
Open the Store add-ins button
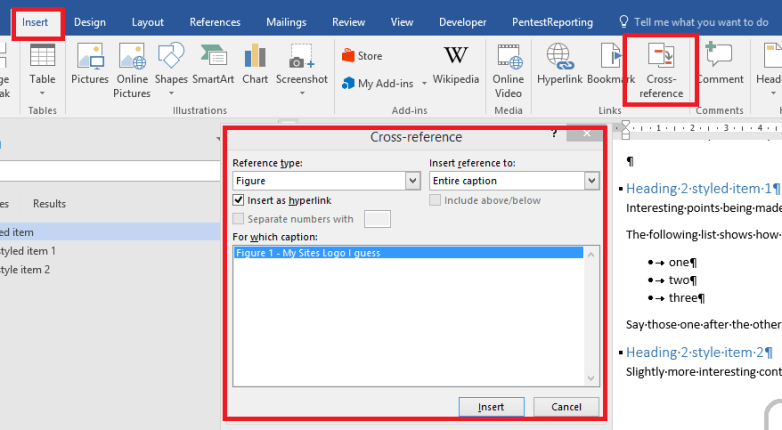tap(362, 56)
